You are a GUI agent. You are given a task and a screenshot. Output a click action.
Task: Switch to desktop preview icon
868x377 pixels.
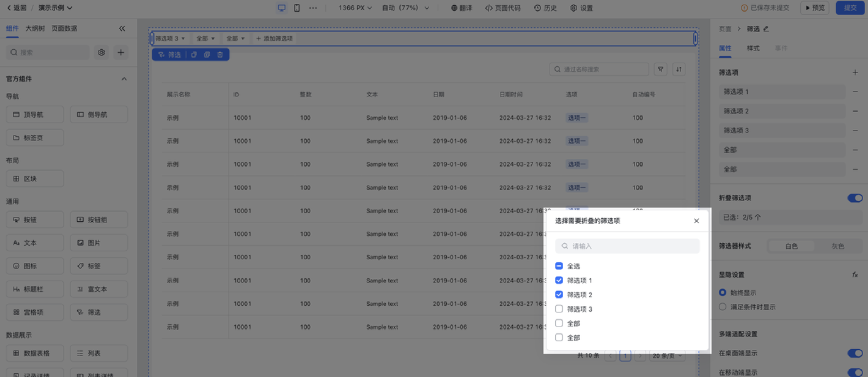click(281, 8)
